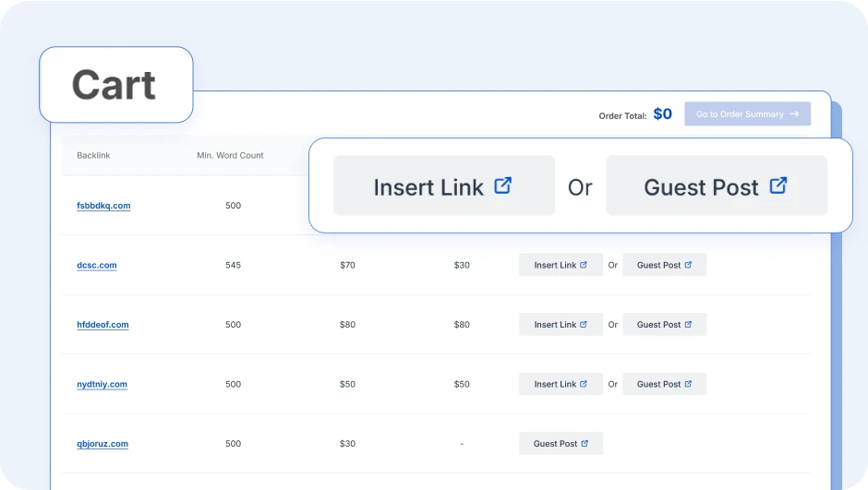Click the first $80 price in hfddeof.com row
This screenshot has width=868, height=490.
347,325
